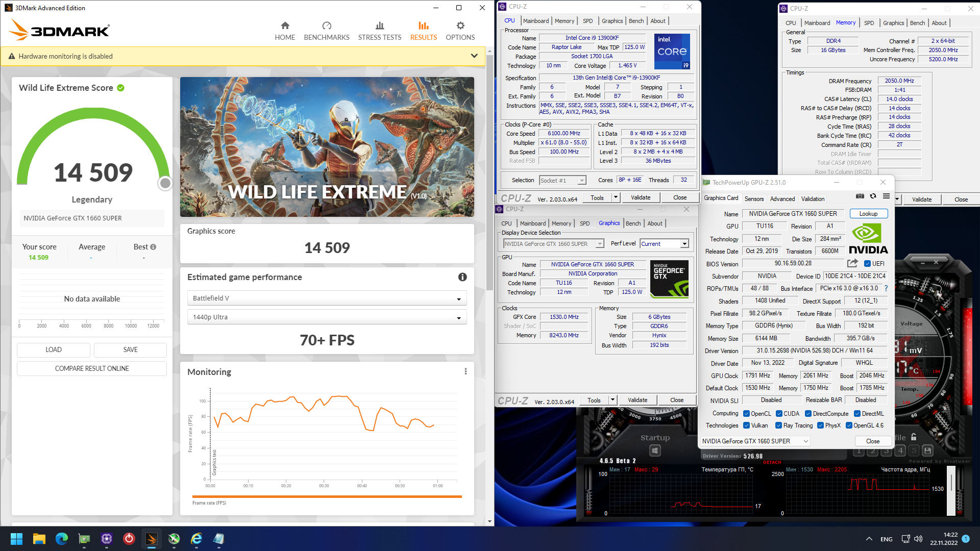Toggle the Vulkan checkbox in GPU-Z
Viewport: 980px width, 551px height.
click(746, 425)
